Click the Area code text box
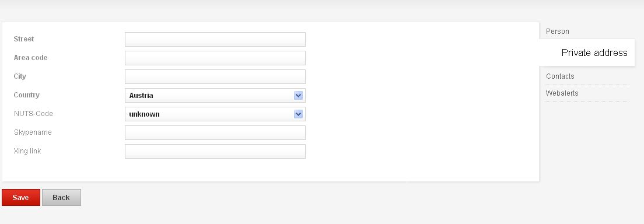Image resolution: width=644 pixels, height=224 pixels. click(215, 58)
